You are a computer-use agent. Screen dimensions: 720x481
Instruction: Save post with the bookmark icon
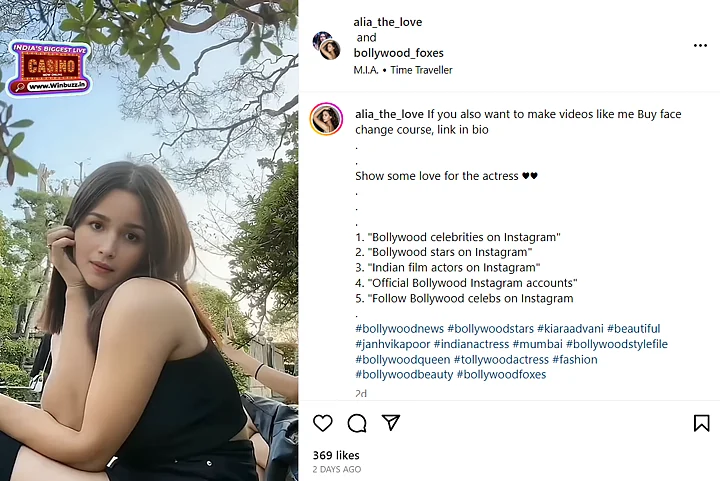[x=701, y=423]
